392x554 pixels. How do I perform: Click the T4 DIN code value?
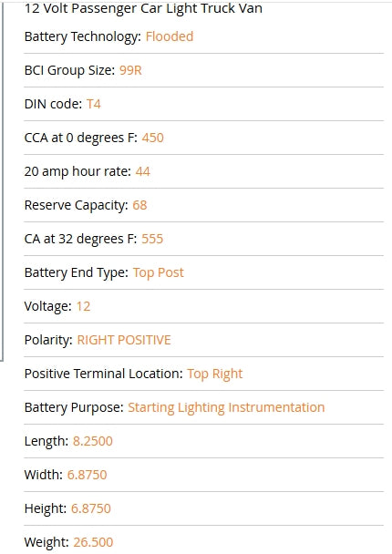[94, 104]
